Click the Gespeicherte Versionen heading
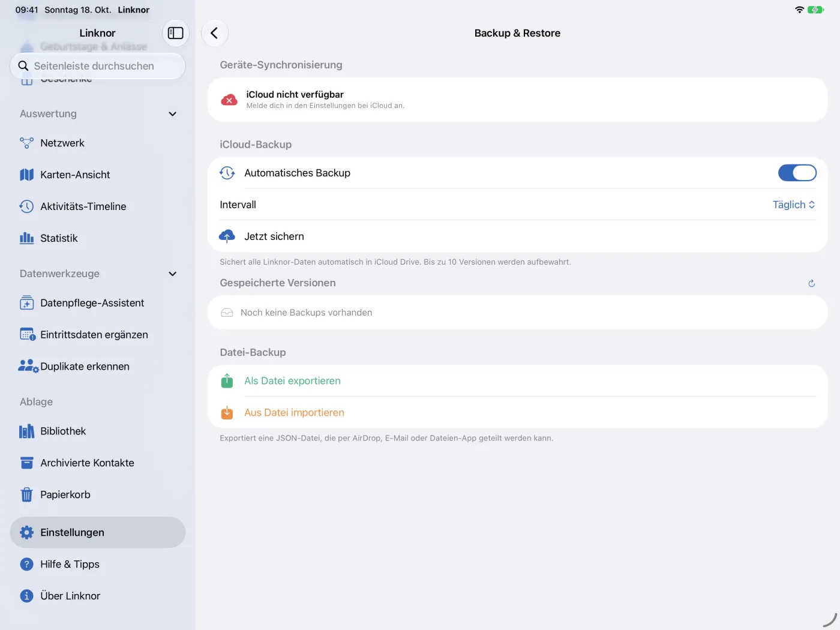This screenshot has height=630, width=840. (x=278, y=283)
